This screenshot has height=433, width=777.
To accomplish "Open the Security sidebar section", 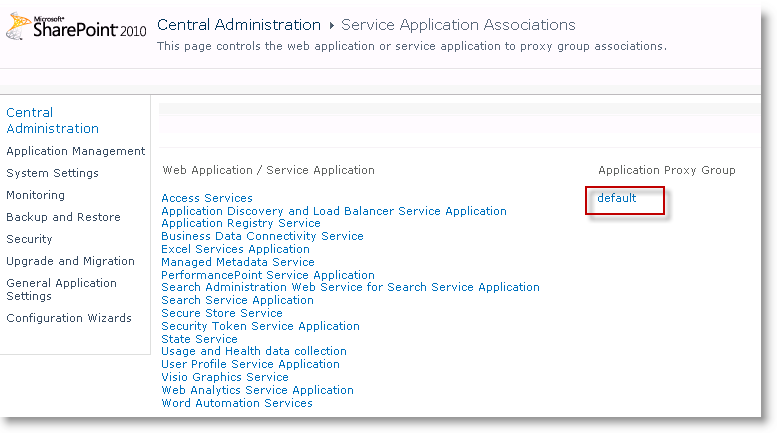I will 29,239.
